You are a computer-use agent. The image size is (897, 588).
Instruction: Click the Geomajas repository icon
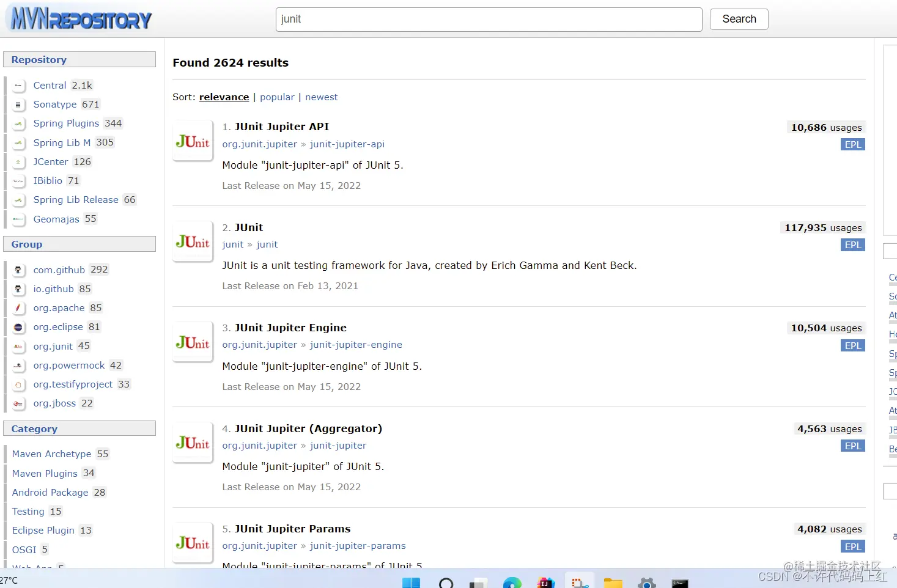[x=18, y=219]
